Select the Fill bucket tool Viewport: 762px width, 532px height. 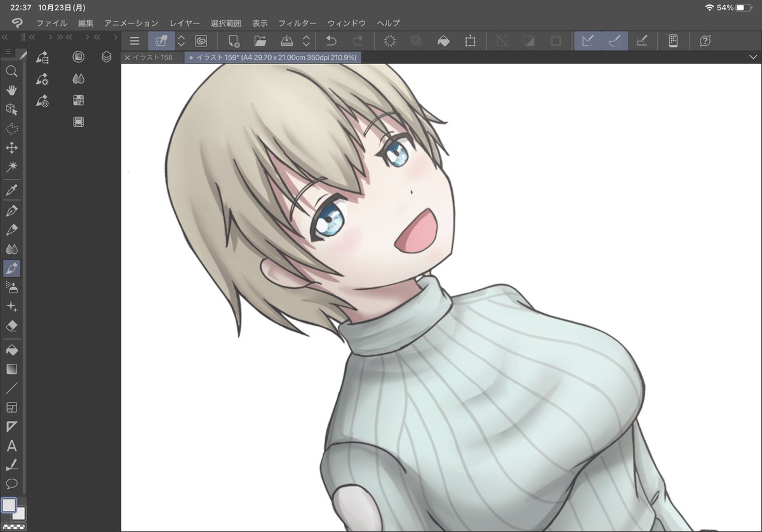11,350
